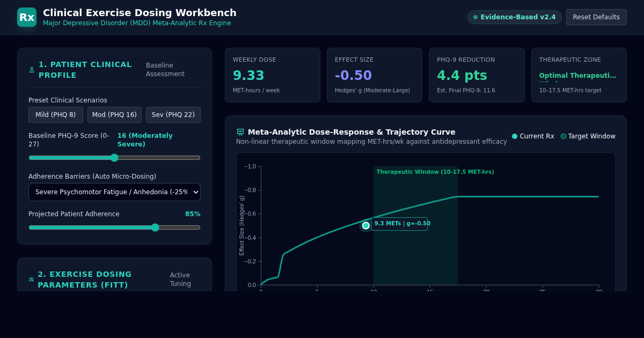Click the current Rx marker on the curve

366,225
